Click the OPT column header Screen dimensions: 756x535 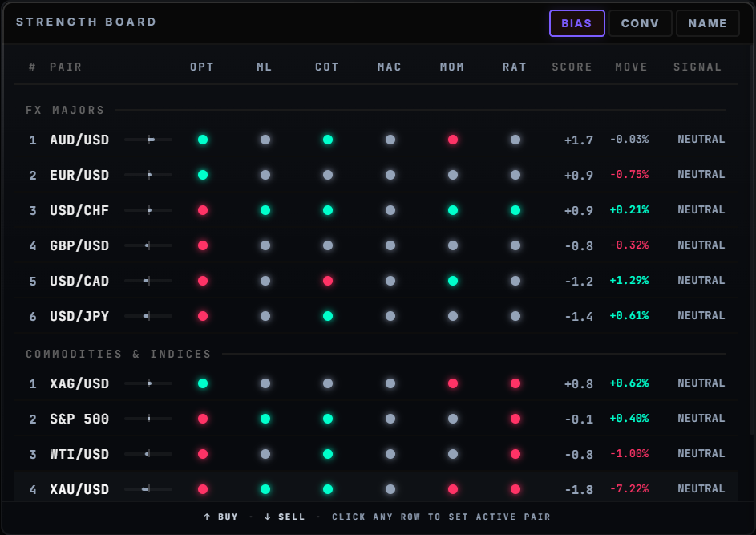202,67
